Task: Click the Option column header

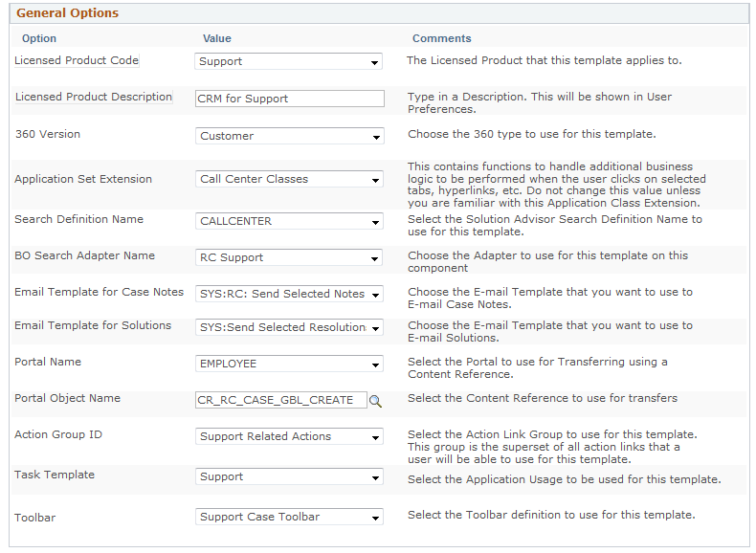Action: point(39,38)
